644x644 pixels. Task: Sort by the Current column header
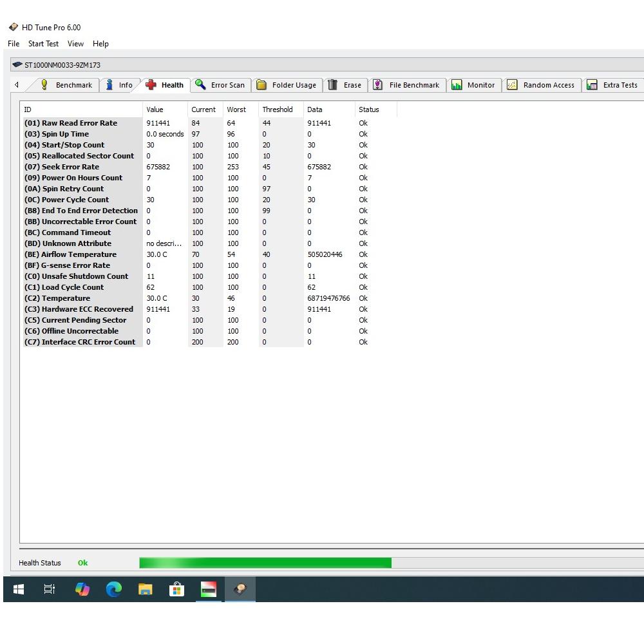[x=205, y=109]
